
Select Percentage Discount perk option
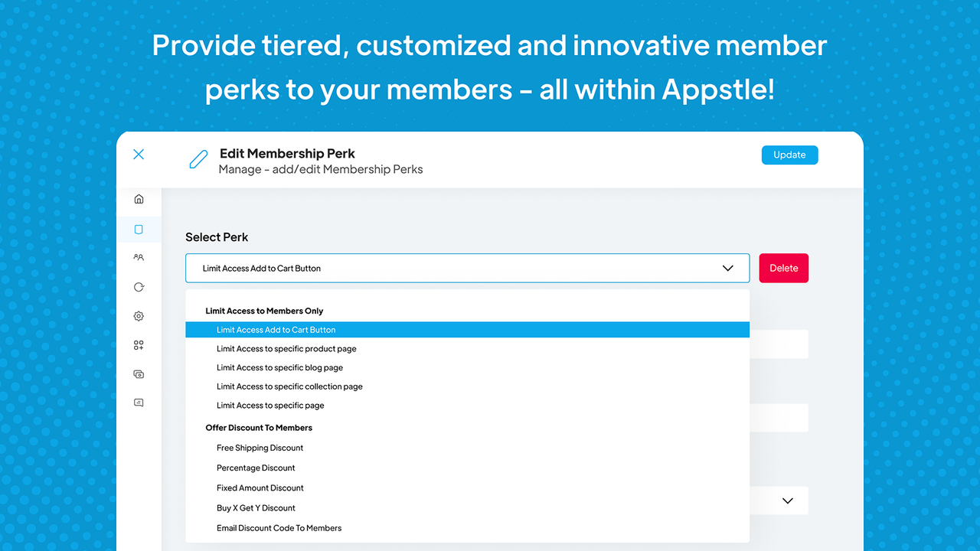[x=256, y=468]
